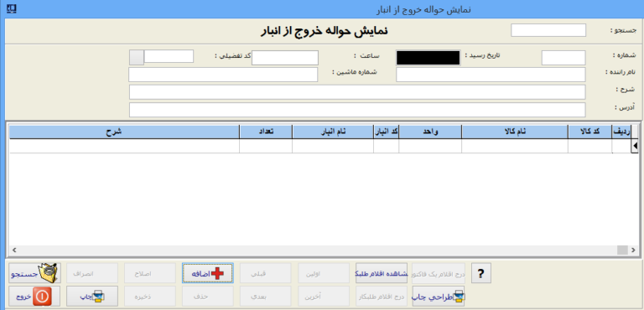Click the شرح column header in the grid
Screen dimensions: 644x310
click(x=124, y=132)
